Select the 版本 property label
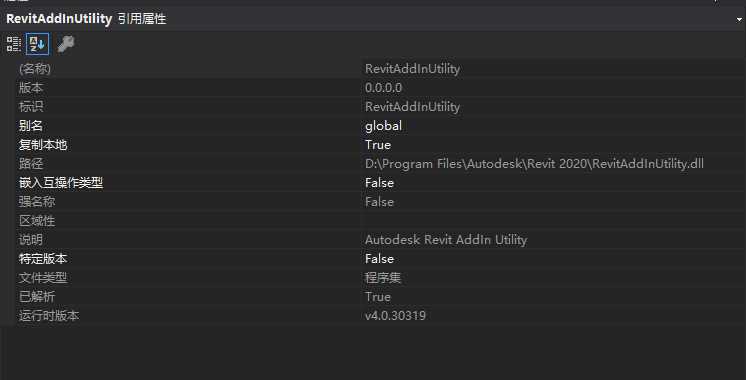Image resolution: width=746 pixels, height=380 pixels. pyautogui.click(x=31, y=88)
